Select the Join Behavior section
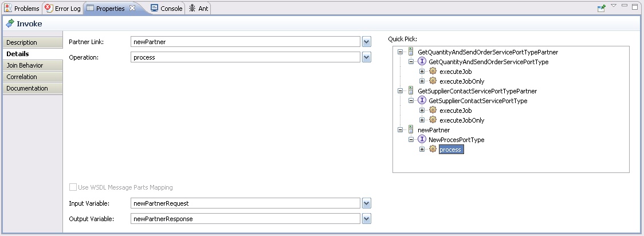The image size is (644, 236). [x=25, y=65]
